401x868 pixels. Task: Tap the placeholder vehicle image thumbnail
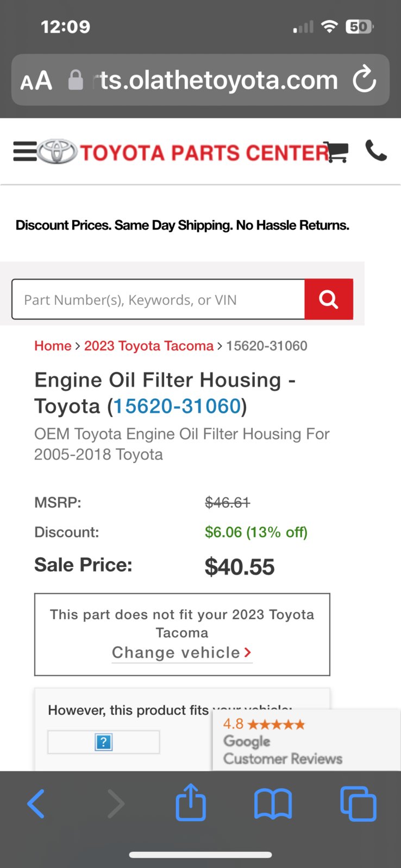click(x=104, y=742)
